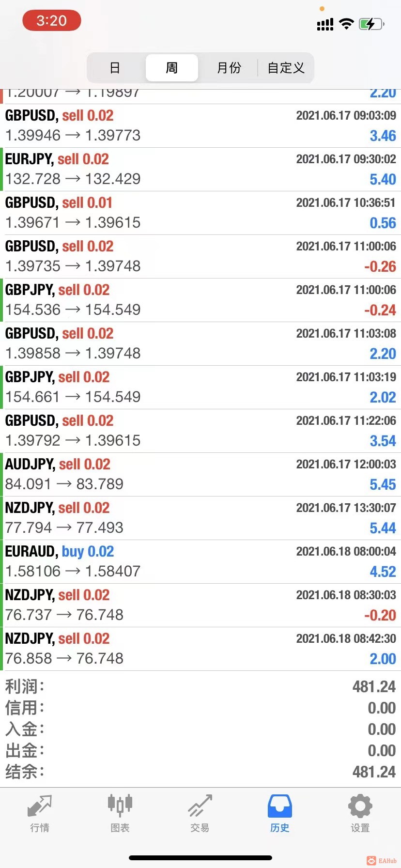
Task: Switch to the 月份 month tab
Action: [229, 68]
